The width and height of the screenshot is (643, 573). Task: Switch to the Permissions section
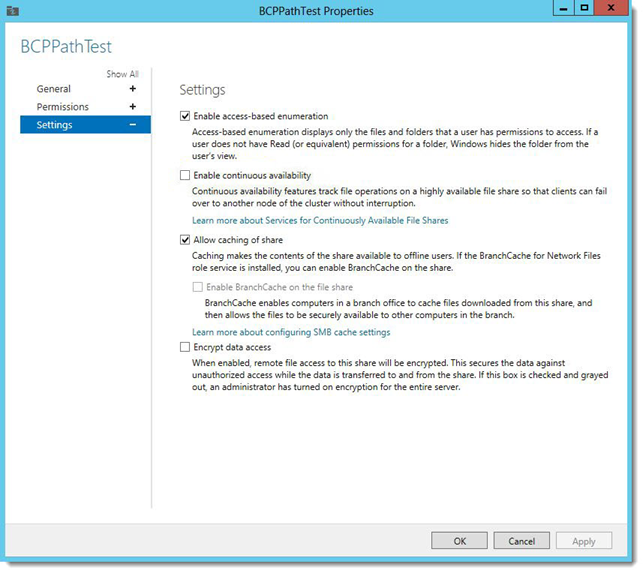coord(63,107)
